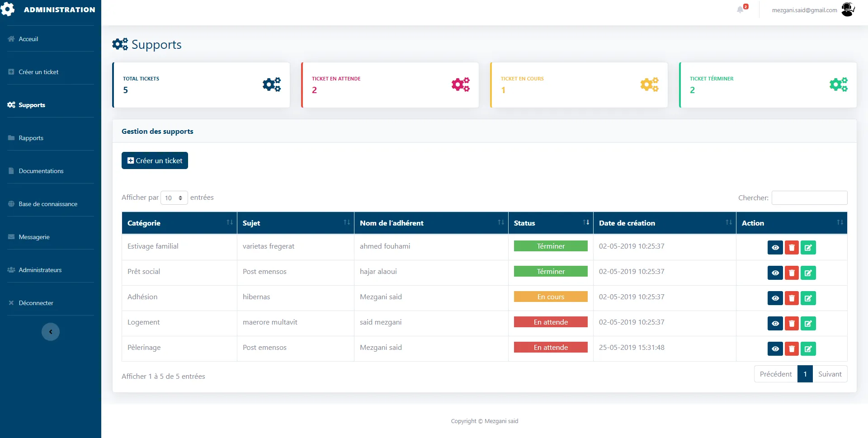Navigate to 'Base de connaissance' menu item
Image resolution: width=868 pixels, height=438 pixels.
coord(48,204)
